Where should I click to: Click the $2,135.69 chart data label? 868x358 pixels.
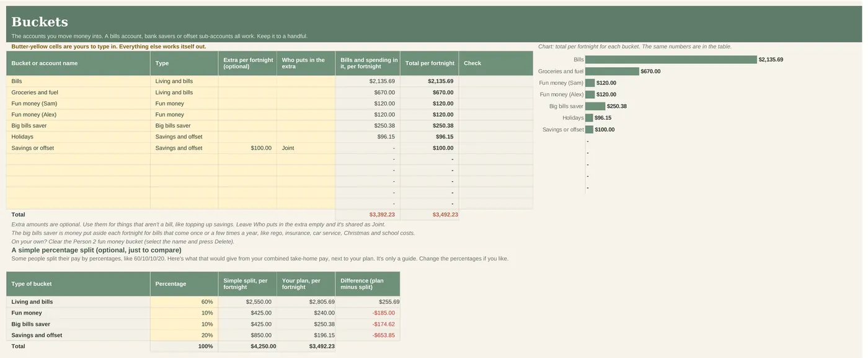(771, 60)
